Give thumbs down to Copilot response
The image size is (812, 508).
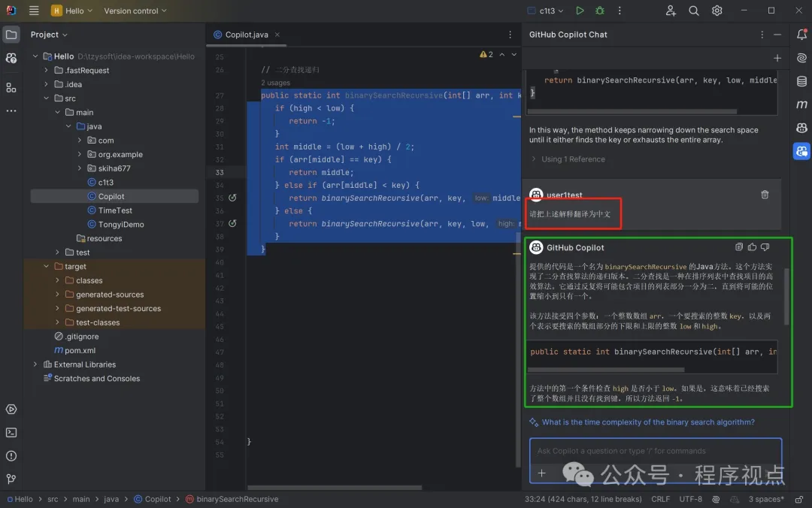coord(765,247)
